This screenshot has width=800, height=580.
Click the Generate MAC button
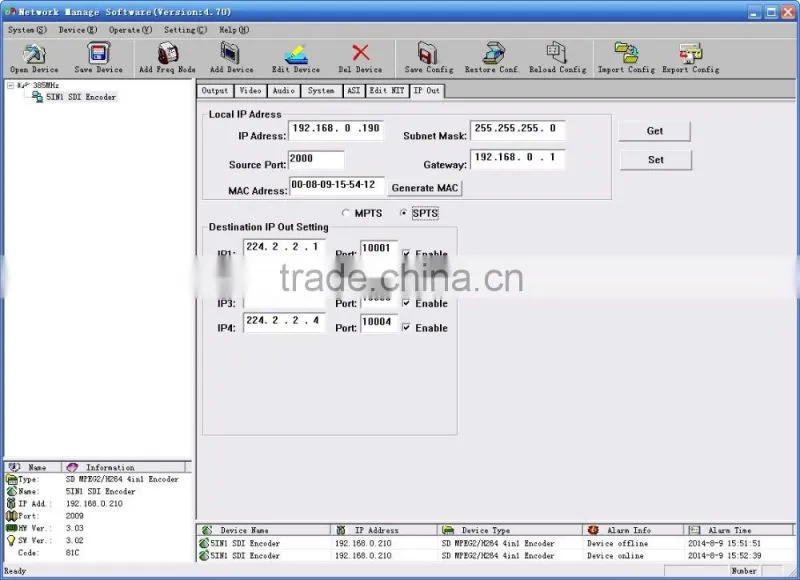tap(424, 188)
